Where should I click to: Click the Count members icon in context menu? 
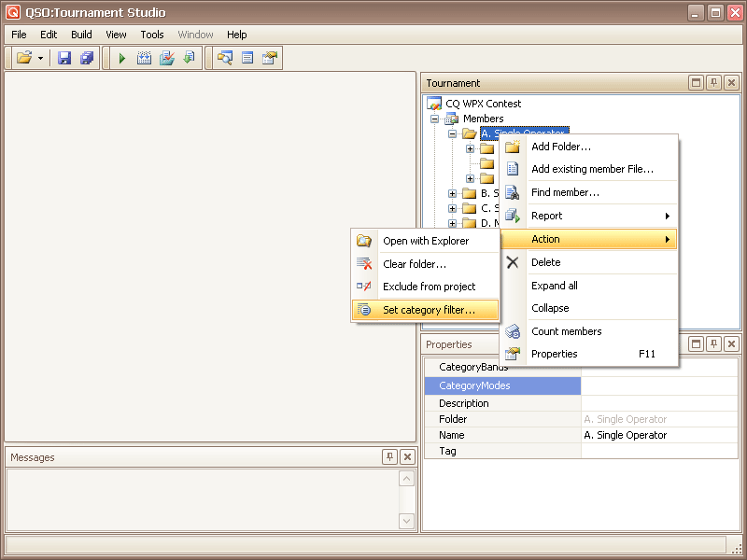[513, 331]
